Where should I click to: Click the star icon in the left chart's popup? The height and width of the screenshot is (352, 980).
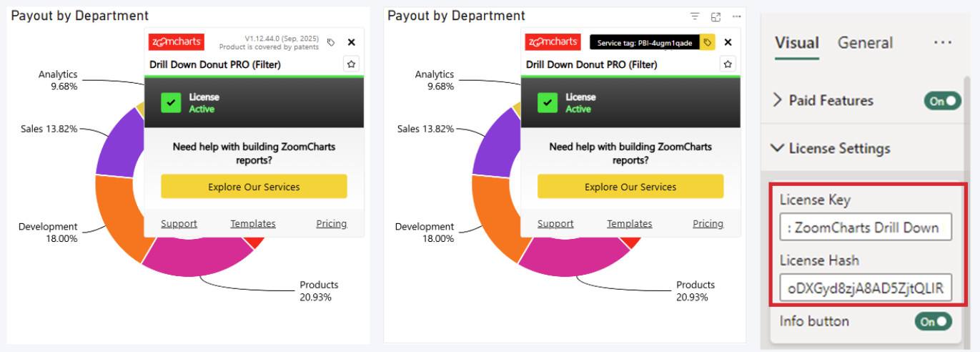pyautogui.click(x=351, y=64)
